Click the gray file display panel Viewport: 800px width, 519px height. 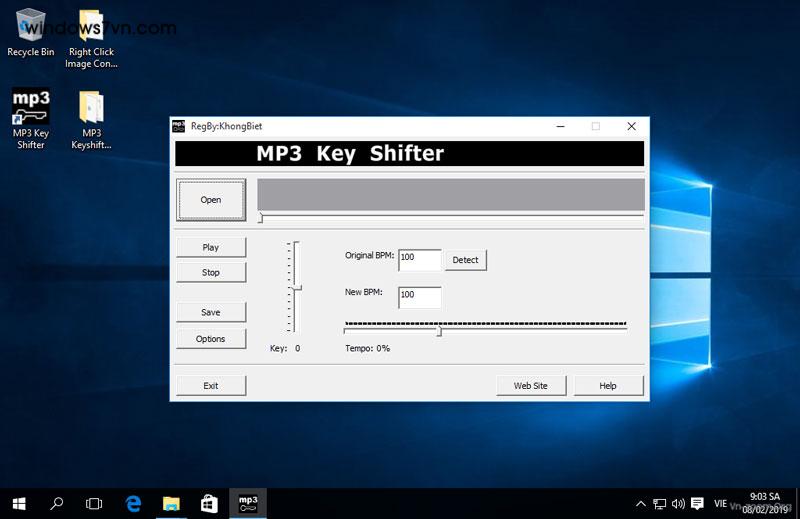[451, 194]
